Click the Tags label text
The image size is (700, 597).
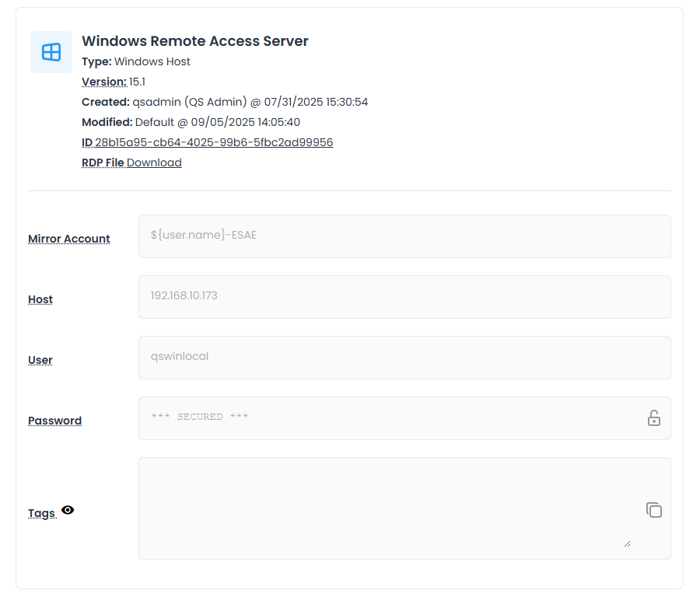(x=41, y=513)
